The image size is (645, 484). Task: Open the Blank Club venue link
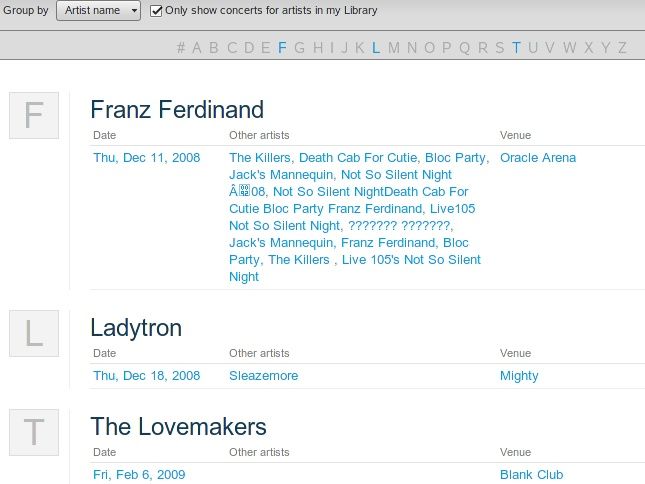[x=531, y=475]
